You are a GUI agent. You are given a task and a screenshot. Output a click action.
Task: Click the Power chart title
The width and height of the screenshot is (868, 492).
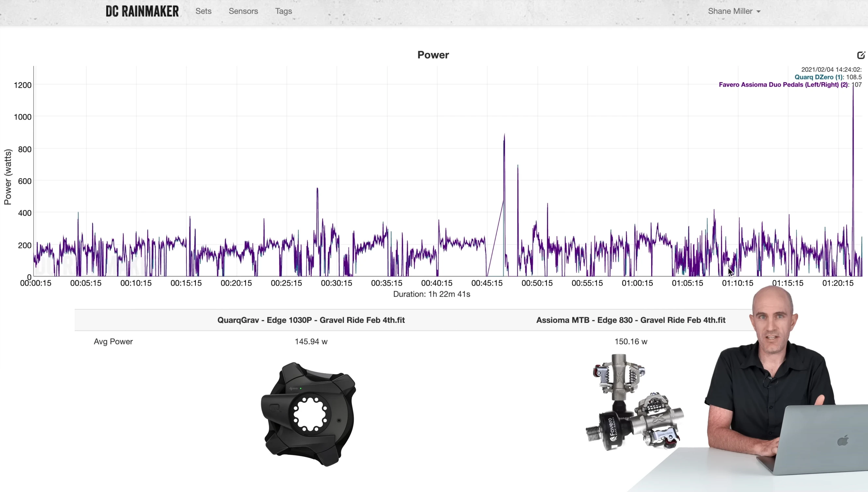433,55
